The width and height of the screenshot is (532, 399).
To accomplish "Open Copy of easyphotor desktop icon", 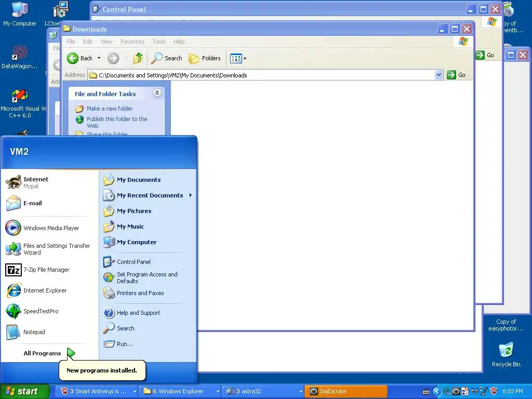I will coord(506,325).
